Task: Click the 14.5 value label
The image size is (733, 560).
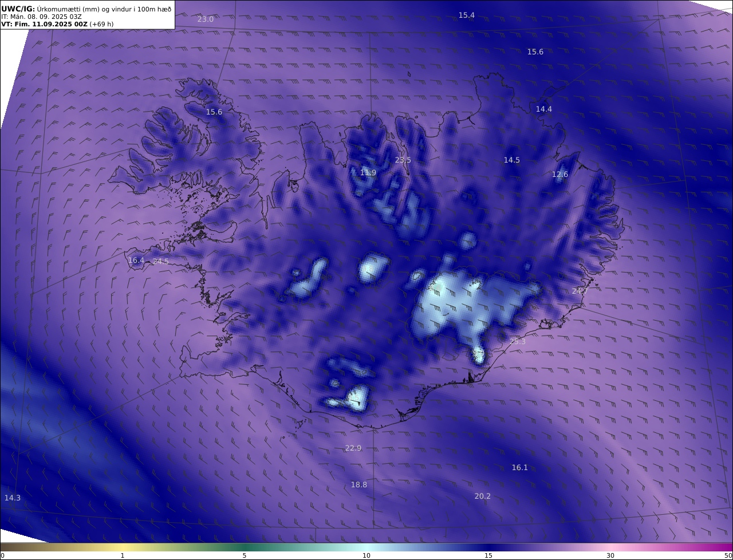Action: 512,160
